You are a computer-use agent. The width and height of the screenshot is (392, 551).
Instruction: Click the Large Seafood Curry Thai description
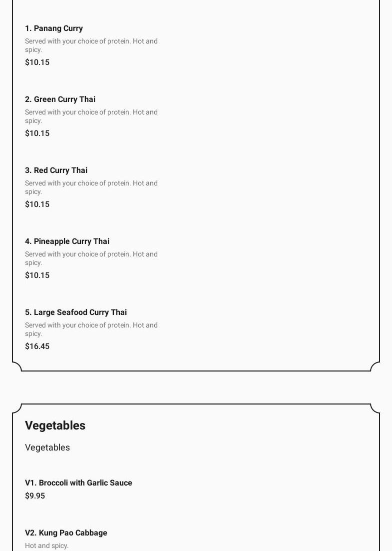pyautogui.click(x=91, y=329)
